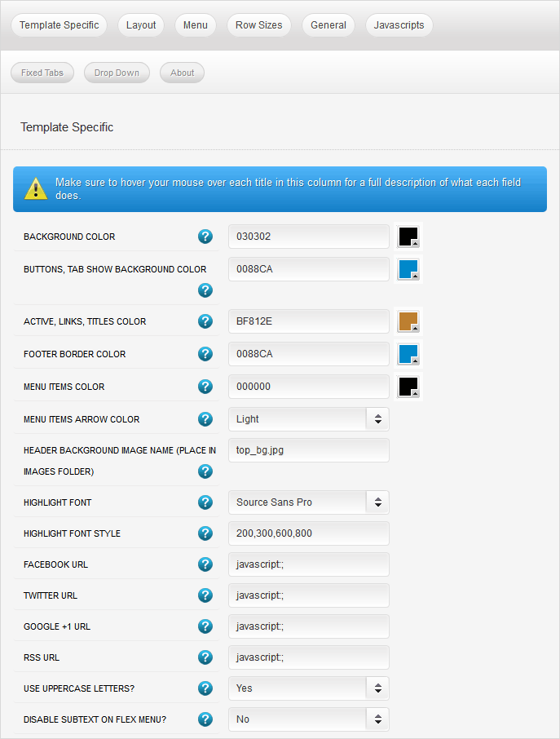Click the About button
The width and height of the screenshot is (560, 739).
pyautogui.click(x=183, y=73)
